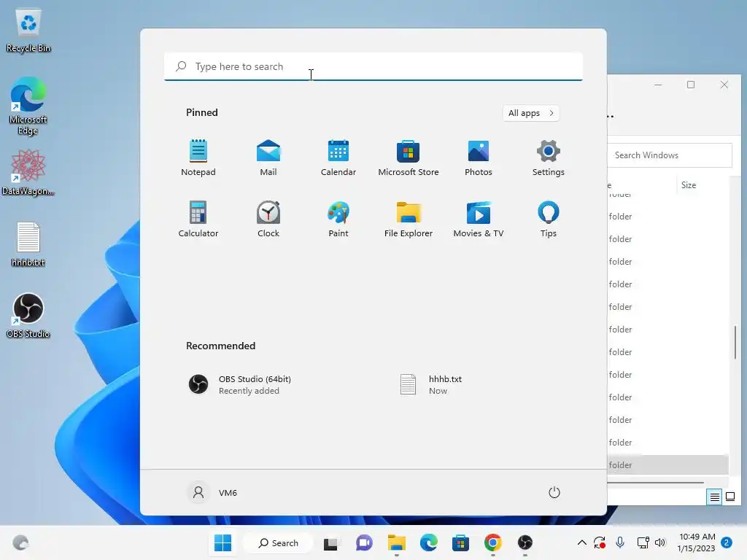Open taskbar Search
Viewport: 747px width, 560px height.
[x=278, y=542]
